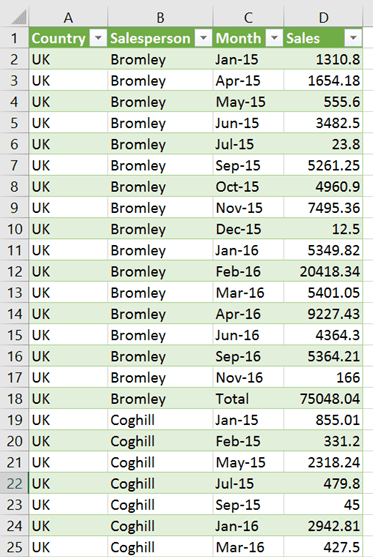Screen dimensions: 373x557
Task: Click the Bromley Total sales cell 75048.04
Action: (x=323, y=399)
